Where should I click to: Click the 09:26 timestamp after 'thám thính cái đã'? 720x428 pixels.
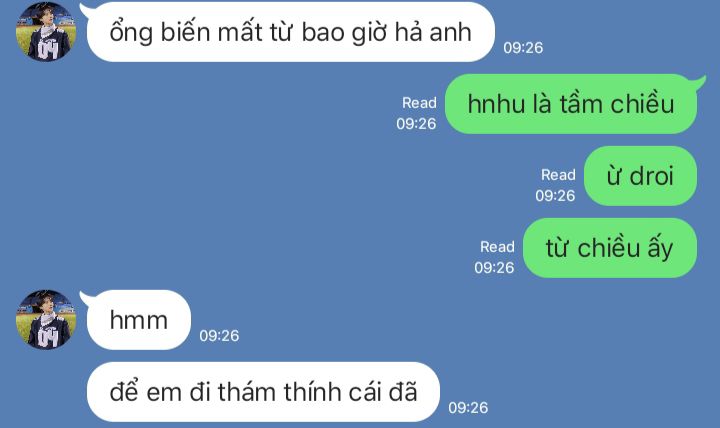point(468,408)
